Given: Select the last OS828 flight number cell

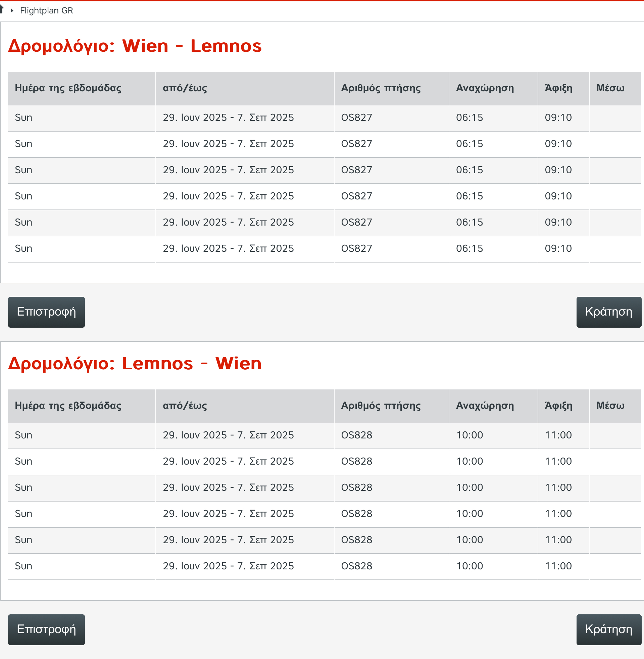Looking at the screenshot, I should 356,566.
